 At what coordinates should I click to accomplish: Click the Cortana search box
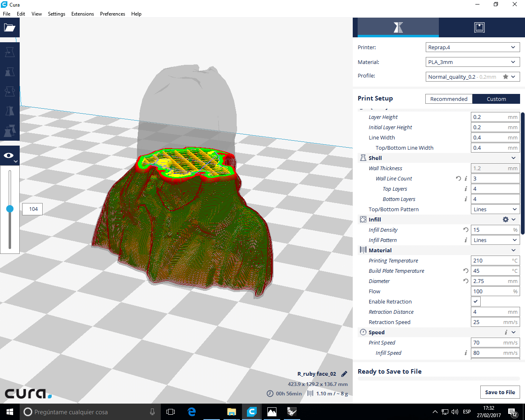pos(90,412)
